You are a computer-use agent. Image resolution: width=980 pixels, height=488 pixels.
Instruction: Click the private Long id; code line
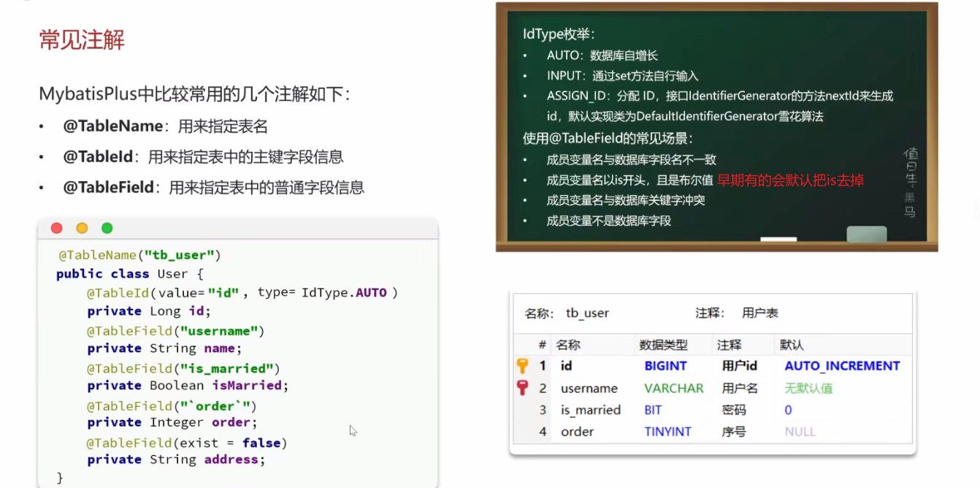(149, 311)
